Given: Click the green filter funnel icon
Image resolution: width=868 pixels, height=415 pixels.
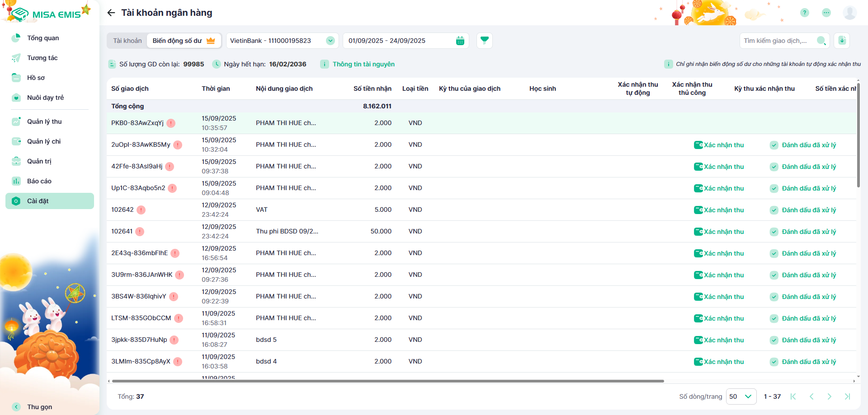Looking at the screenshot, I should point(484,41).
